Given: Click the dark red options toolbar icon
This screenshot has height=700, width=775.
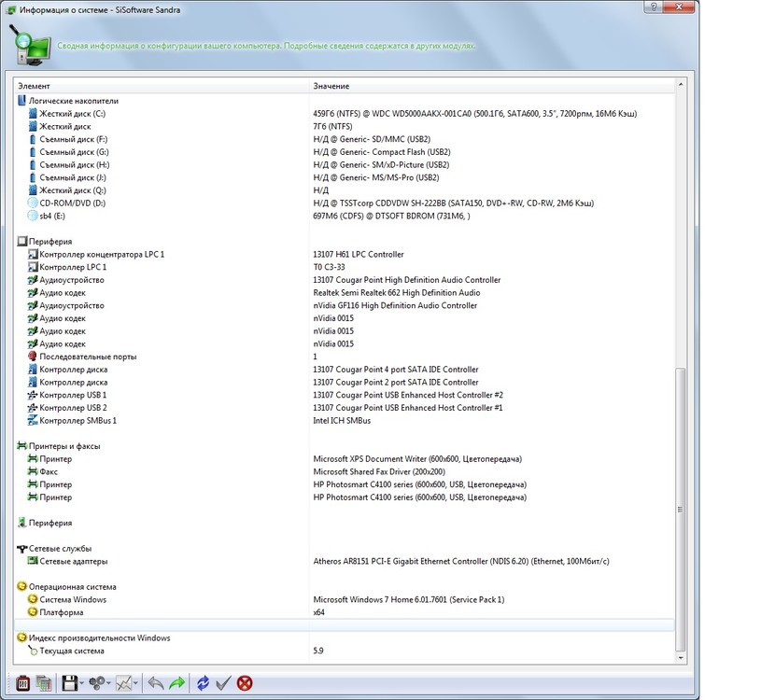Looking at the screenshot, I should pyautogui.click(x=22, y=683).
